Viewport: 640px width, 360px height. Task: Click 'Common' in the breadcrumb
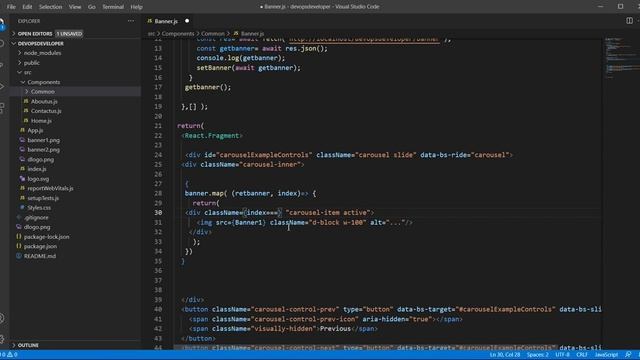(213, 33)
